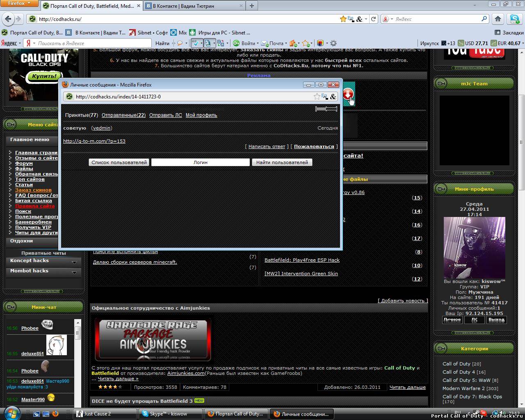Image resolution: width=525 pixels, height=420 pixels.
Task: Focus the Логин input field
Action: pos(201,162)
